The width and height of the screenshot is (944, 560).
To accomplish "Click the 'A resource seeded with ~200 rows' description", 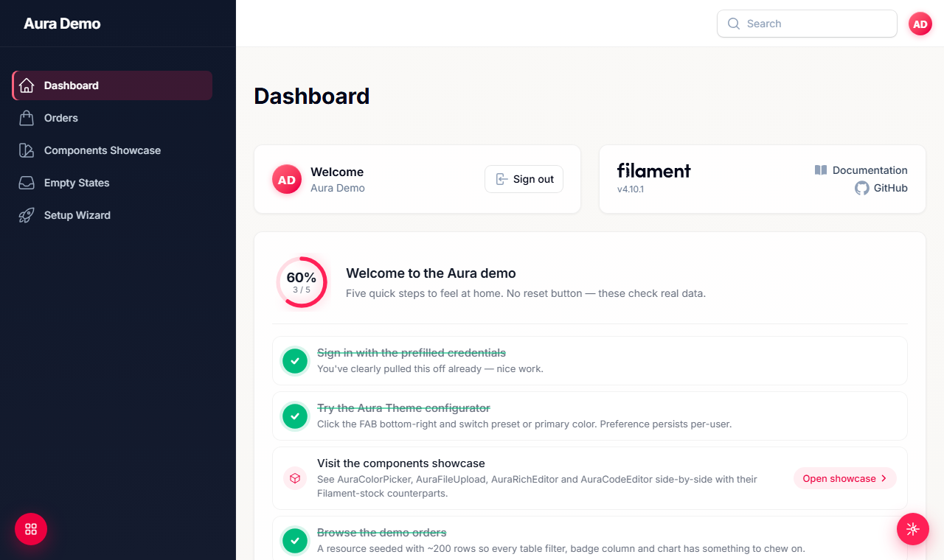I will [561, 548].
